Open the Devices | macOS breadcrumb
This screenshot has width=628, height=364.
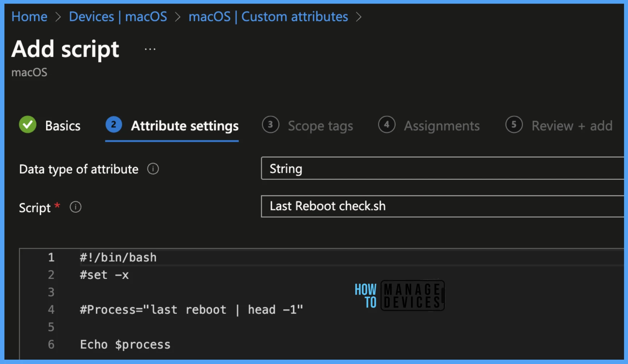click(118, 17)
